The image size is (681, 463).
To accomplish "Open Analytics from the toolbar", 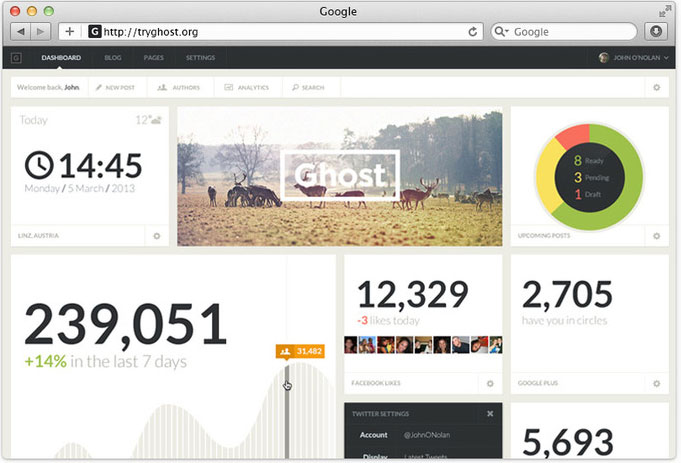I will 247,87.
